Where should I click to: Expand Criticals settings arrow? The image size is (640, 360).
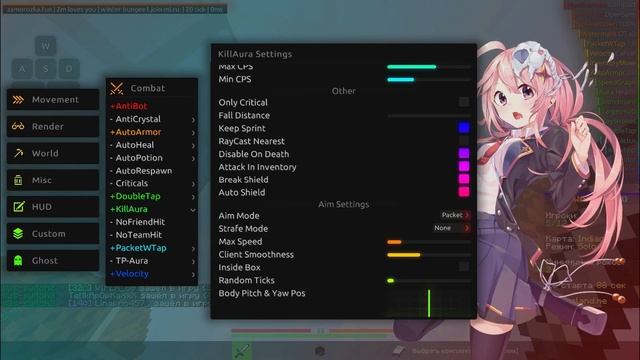(193, 184)
